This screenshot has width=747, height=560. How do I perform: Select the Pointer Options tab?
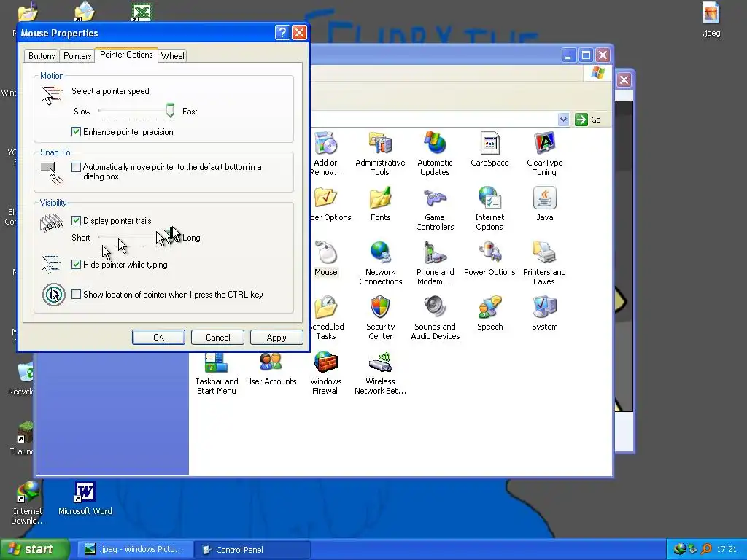pos(126,55)
